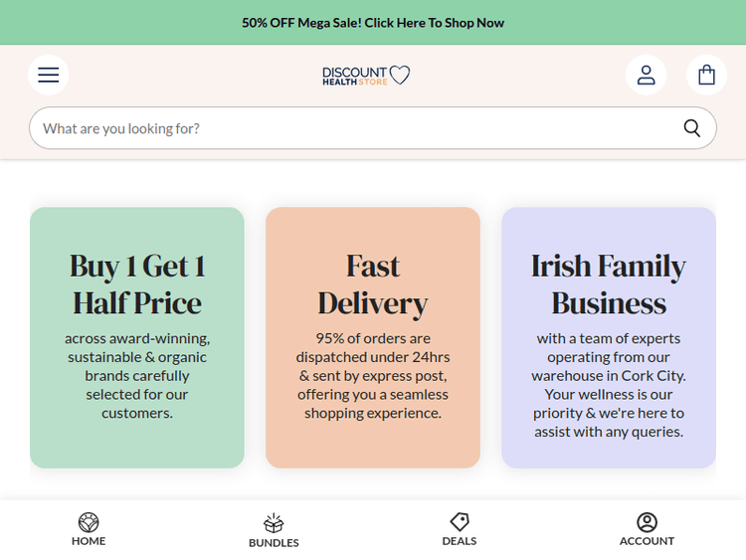Select the HOME tab label

click(89, 541)
